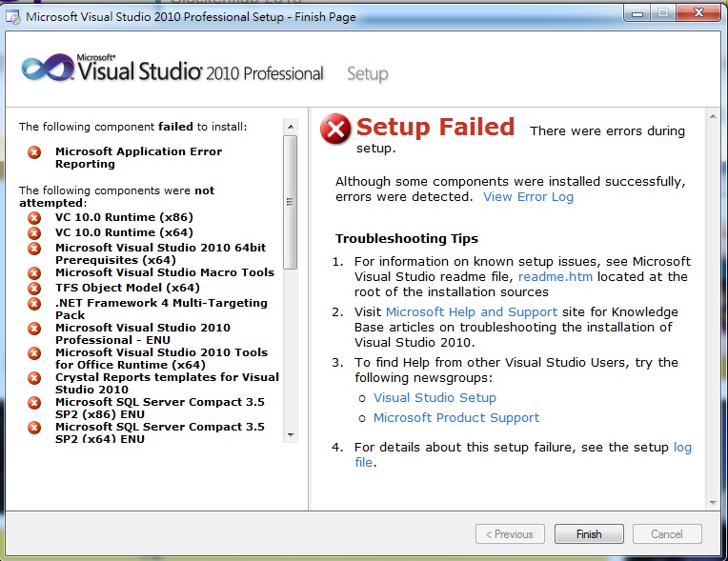Screen dimensions: 728x561
Task: Click error icon beside VC 10.0 Runtime (x64)
Action: click(x=34, y=232)
